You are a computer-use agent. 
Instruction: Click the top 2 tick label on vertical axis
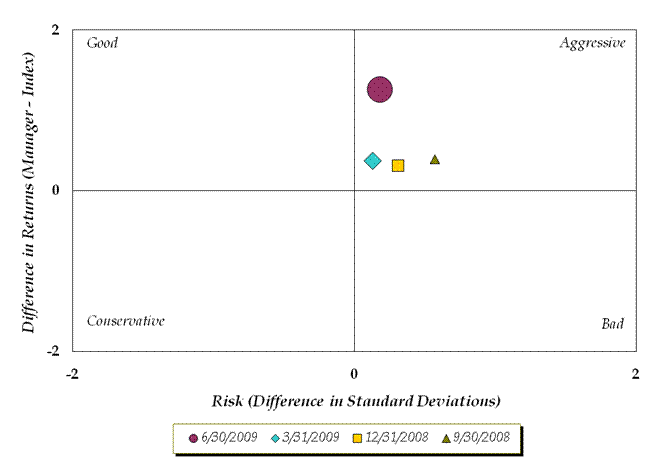(55, 30)
